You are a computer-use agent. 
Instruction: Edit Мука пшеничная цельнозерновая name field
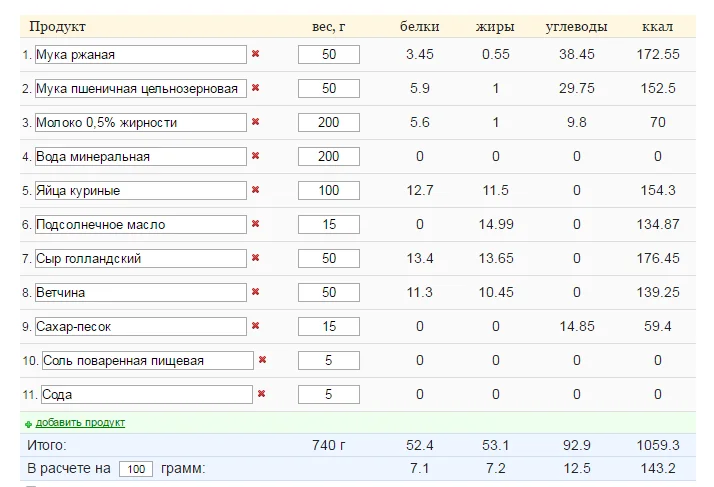(141, 88)
